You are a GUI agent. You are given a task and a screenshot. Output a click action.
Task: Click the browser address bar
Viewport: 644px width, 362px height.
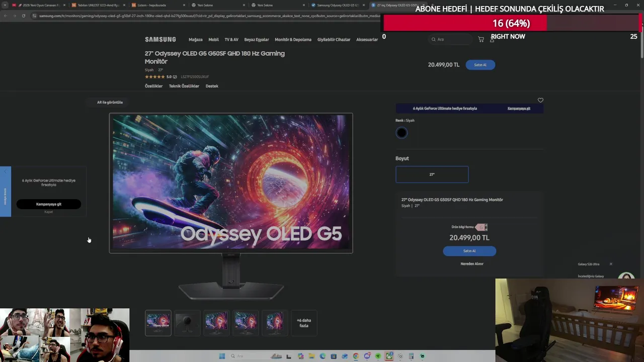(209, 16)
